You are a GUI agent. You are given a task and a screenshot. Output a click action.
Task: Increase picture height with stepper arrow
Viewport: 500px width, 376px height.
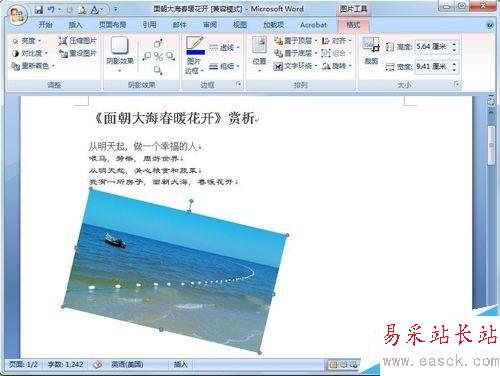pyautogui.click(x=454, y=44)
